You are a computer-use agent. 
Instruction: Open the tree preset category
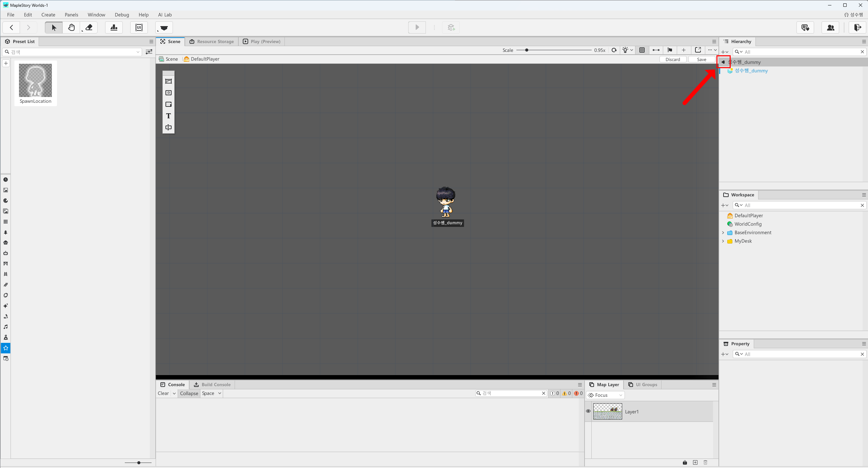pos(6,232)
